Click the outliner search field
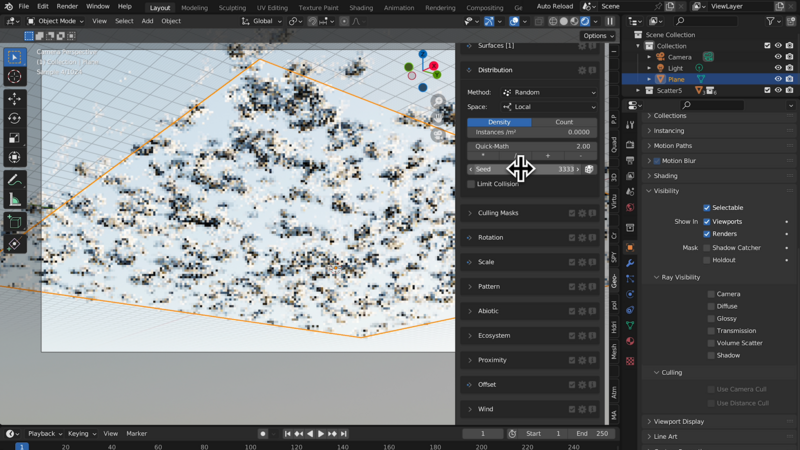Viewport: 800px width, 450px height. tap(706, 21)
